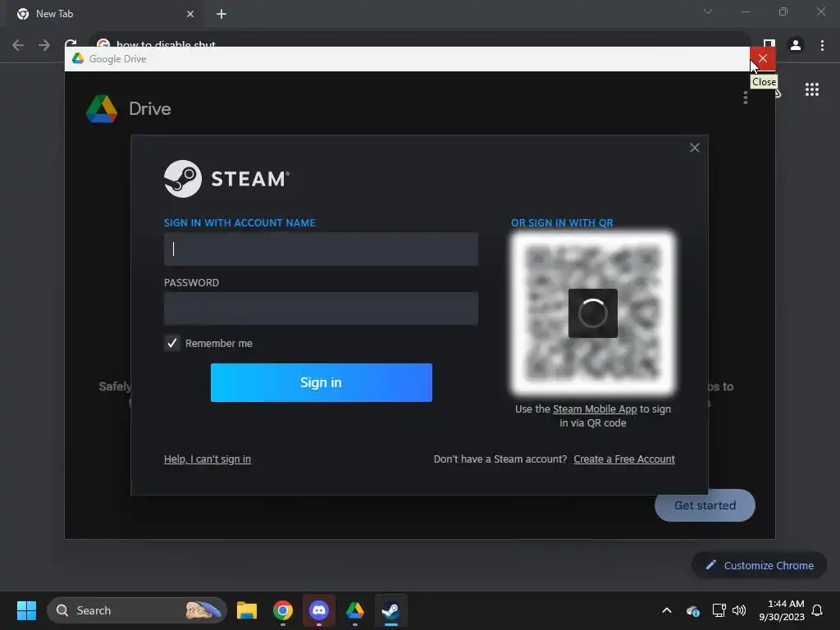Click OneDrive cloud tray icon
The width and height of the screenshot is (840, 630).
tap(692, 610)
